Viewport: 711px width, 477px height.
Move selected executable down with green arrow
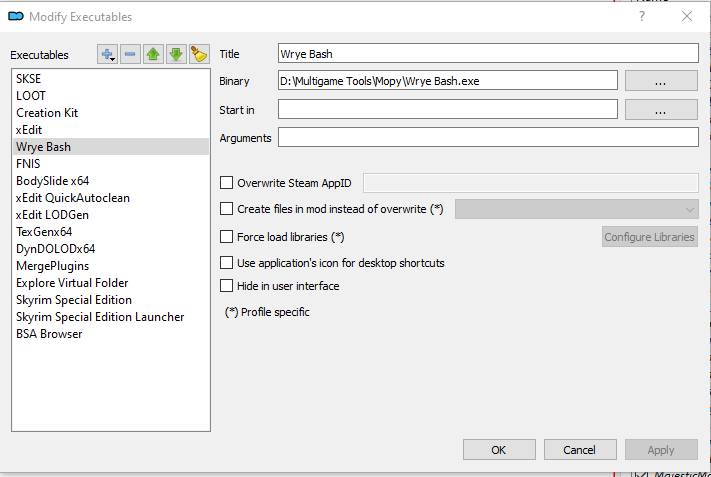click(x=176, y=54)
